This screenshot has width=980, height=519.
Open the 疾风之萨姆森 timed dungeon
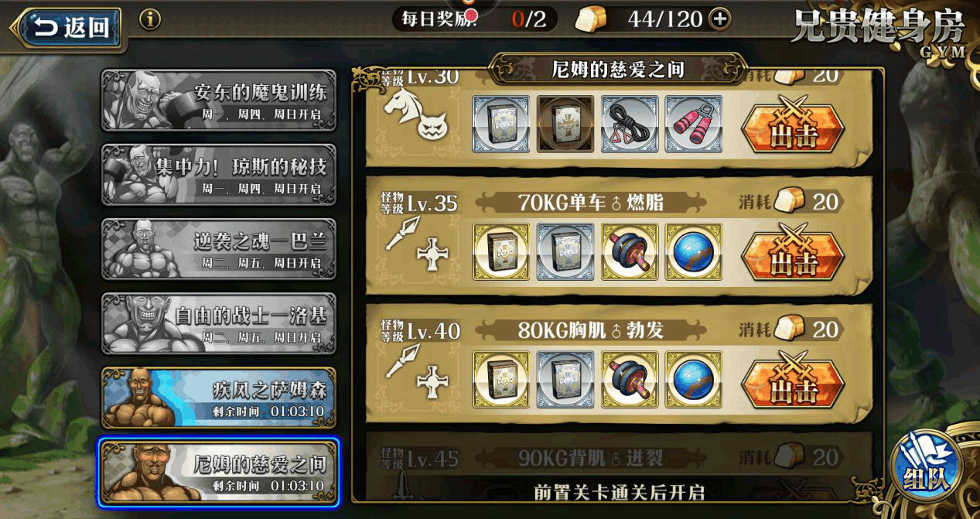pyautogui.click(x=219, y=398)
